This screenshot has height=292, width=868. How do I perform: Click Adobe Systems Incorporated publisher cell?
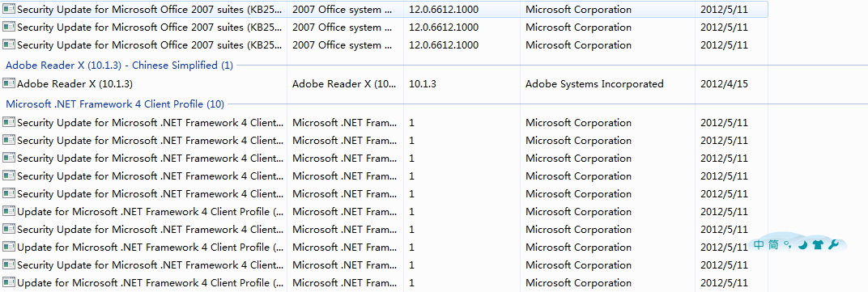point(594,84)
